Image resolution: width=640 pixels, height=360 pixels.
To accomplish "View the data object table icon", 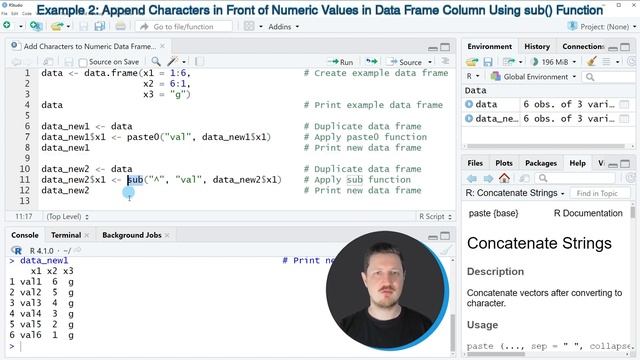I will pyautogui.click(x=624, y=104).
